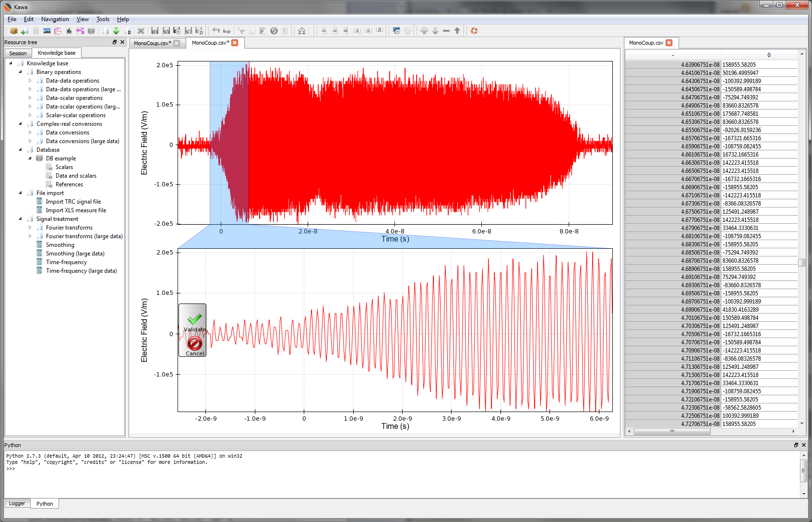The image size is (812, 522).
Task: Click the plus add toolbar icon
Action: 424,31
